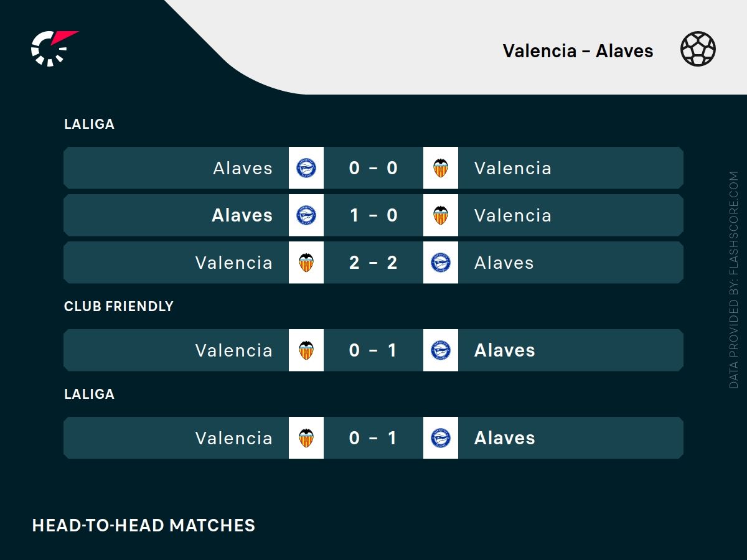Select Valencia crest in the Club Friendly match
The height and width of the screenshot is (560, 747).
point(306,350)
